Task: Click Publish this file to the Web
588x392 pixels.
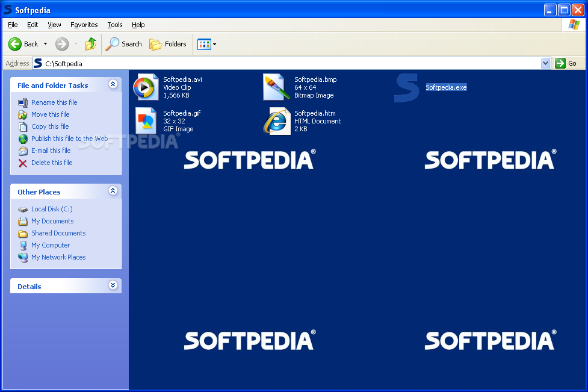Action: (69, 138)
